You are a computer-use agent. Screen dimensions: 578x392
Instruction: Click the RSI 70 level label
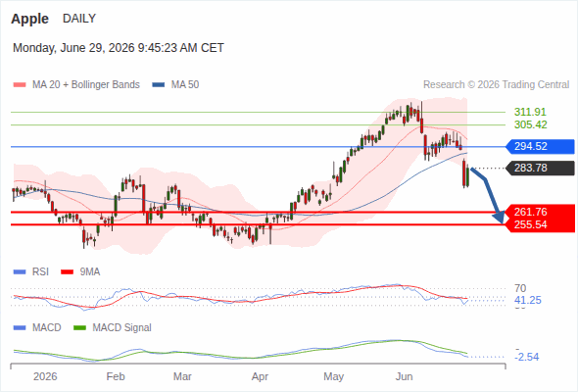pyautogui.click(x=520, y=288)
